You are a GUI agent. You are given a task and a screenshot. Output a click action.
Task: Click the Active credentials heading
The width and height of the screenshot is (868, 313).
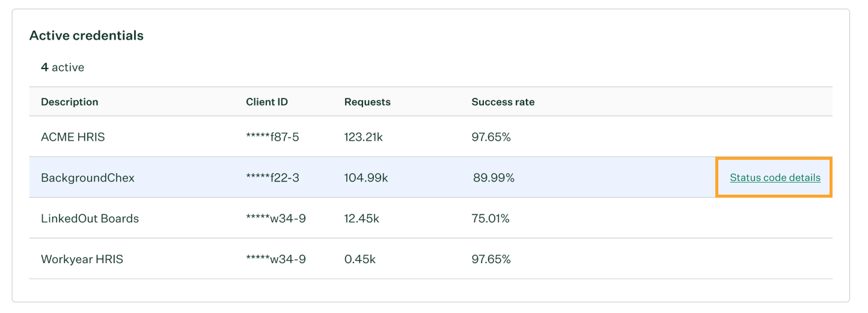click(x=87, y=35)
